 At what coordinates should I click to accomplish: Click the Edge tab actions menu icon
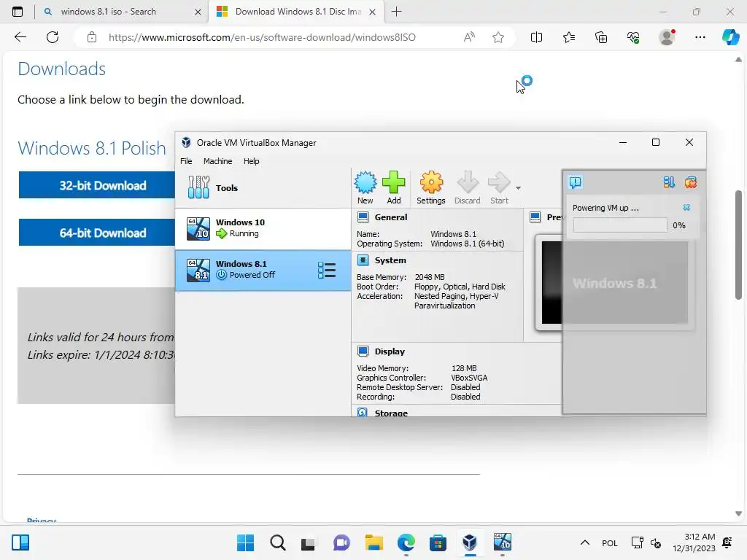(x=18, y=12)
